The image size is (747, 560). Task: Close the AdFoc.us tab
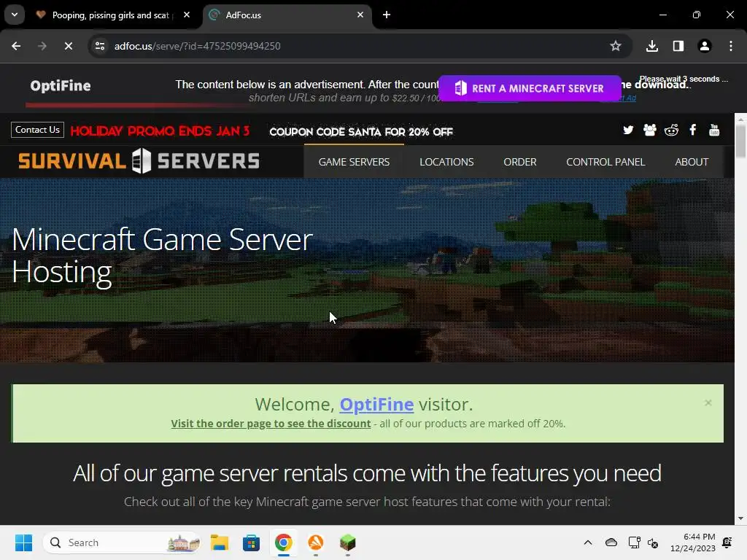[x=360, y=15]
